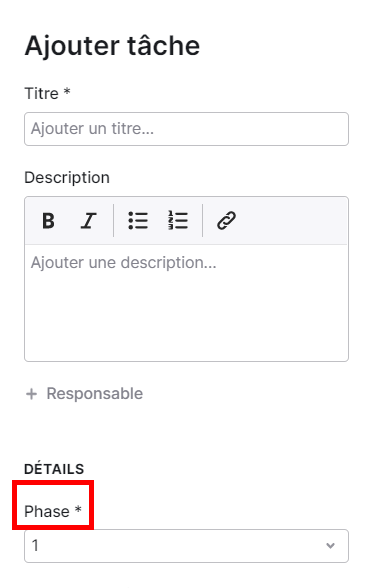384x588 pixels.
Task: Click the required asterisk next to Titre
Action: (x=67, y=91)
